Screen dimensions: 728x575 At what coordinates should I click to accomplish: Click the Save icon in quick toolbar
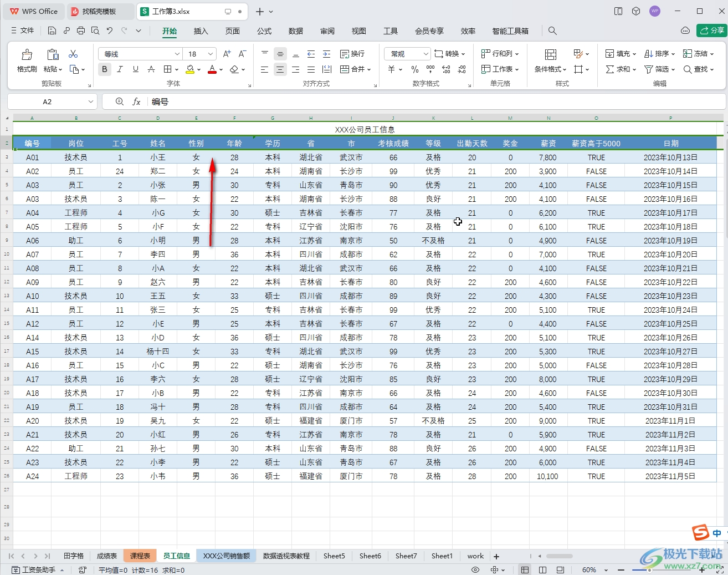(x=52, y=31)
